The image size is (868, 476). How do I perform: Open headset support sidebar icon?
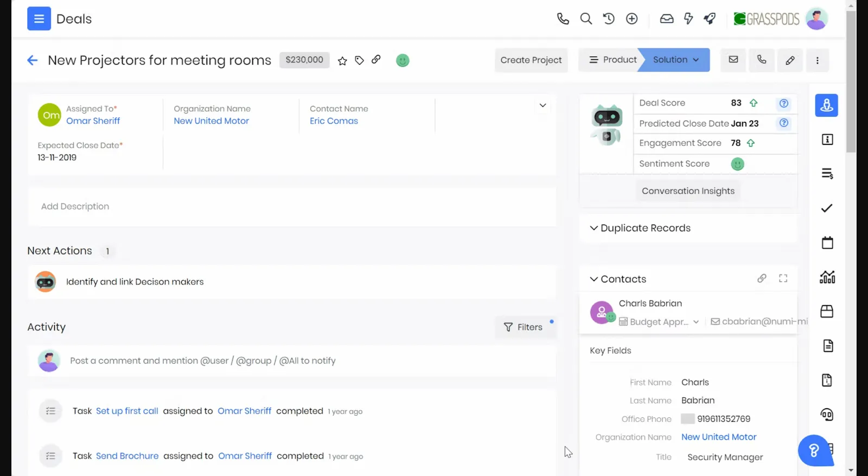coord(827,415)
